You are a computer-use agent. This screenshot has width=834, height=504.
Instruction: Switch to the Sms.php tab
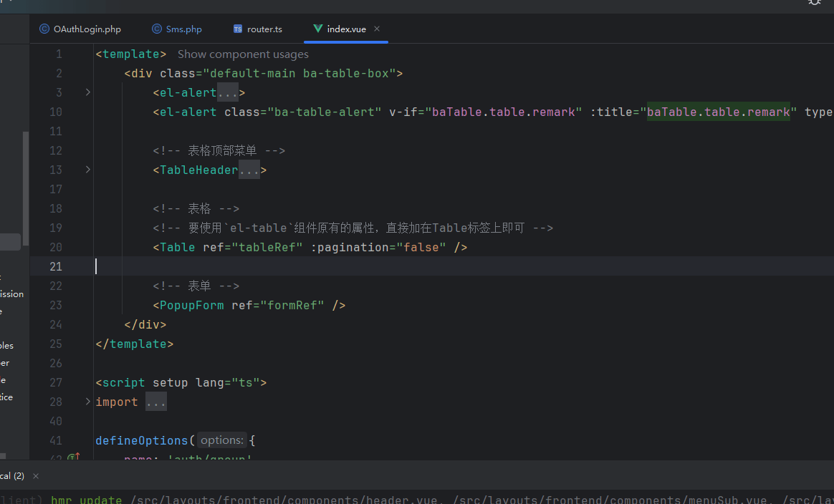click(x=177, y=29)
